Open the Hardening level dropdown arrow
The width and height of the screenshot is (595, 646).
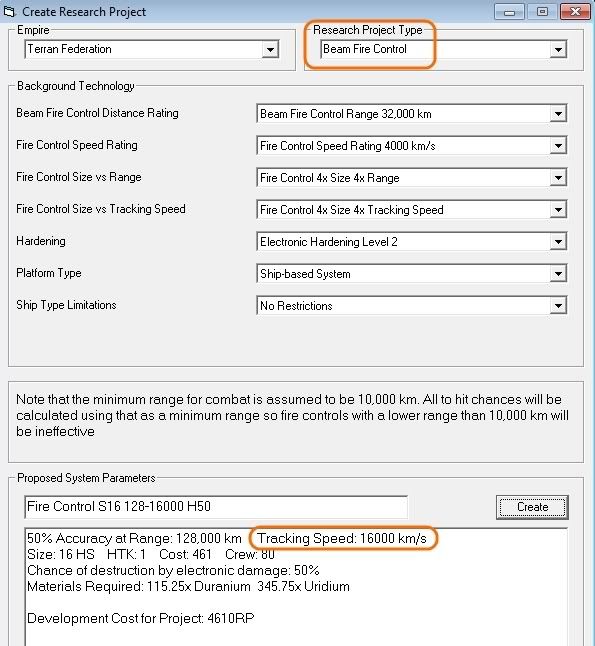558,241
